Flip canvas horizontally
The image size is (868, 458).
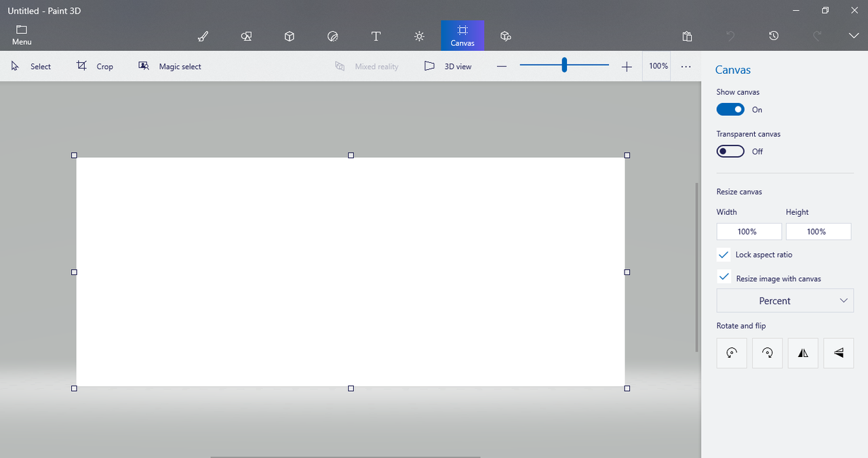[803, 353]
